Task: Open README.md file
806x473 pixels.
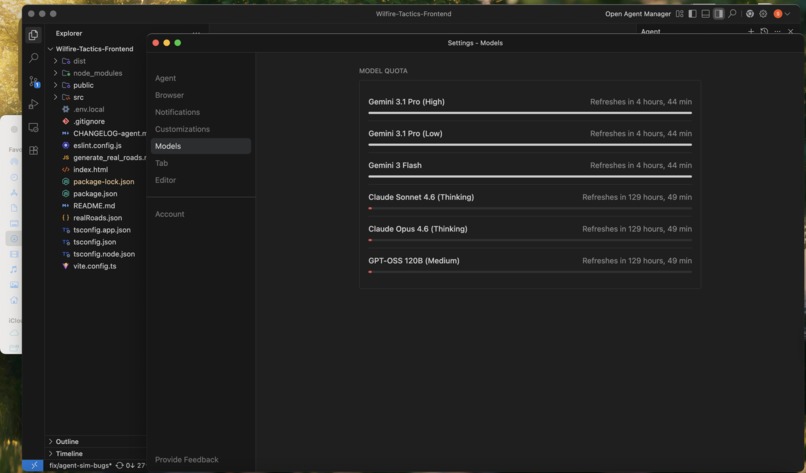Action: coord(94,206)
